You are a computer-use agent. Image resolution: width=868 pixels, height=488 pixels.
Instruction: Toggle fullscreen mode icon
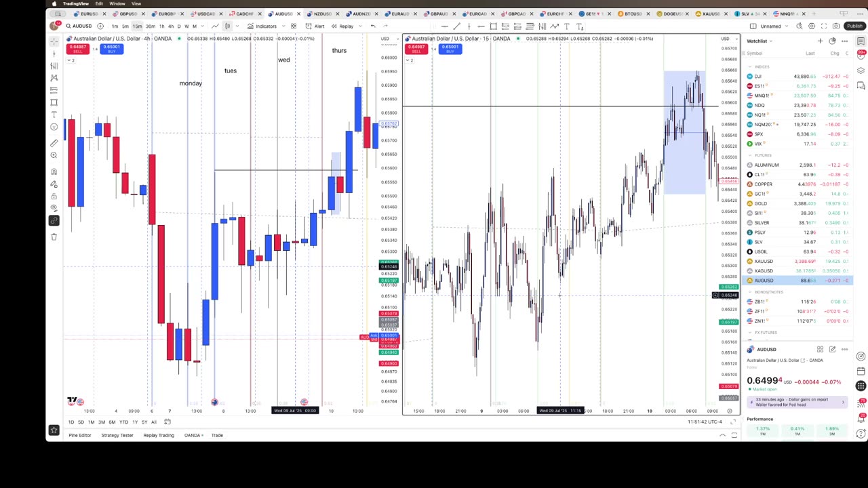tap(824, 26)
